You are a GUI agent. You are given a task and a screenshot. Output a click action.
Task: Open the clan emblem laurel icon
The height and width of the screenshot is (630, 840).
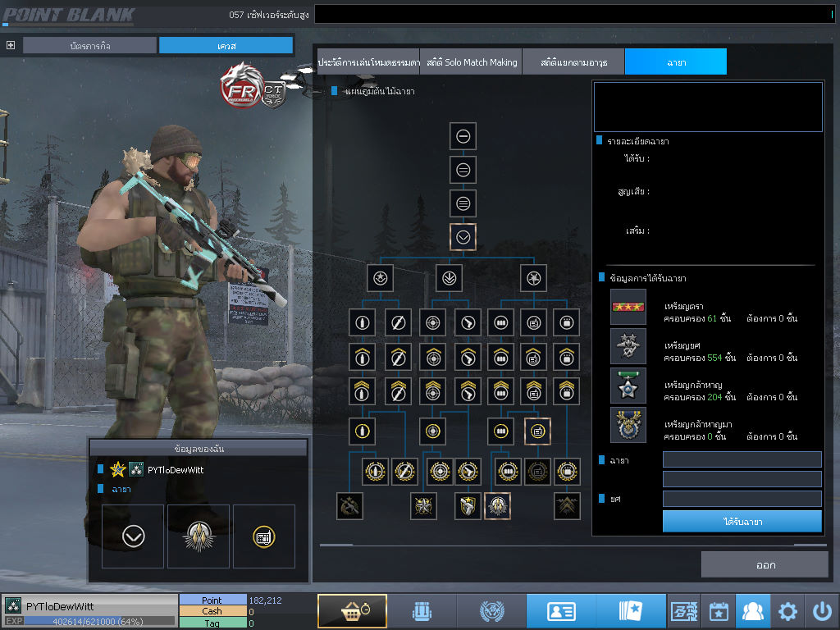pyautogui.click(x=492, y=610)
